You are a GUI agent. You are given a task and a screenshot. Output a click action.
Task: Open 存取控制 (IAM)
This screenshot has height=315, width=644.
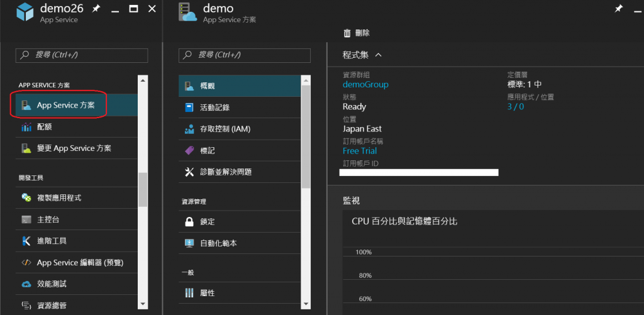240,129
